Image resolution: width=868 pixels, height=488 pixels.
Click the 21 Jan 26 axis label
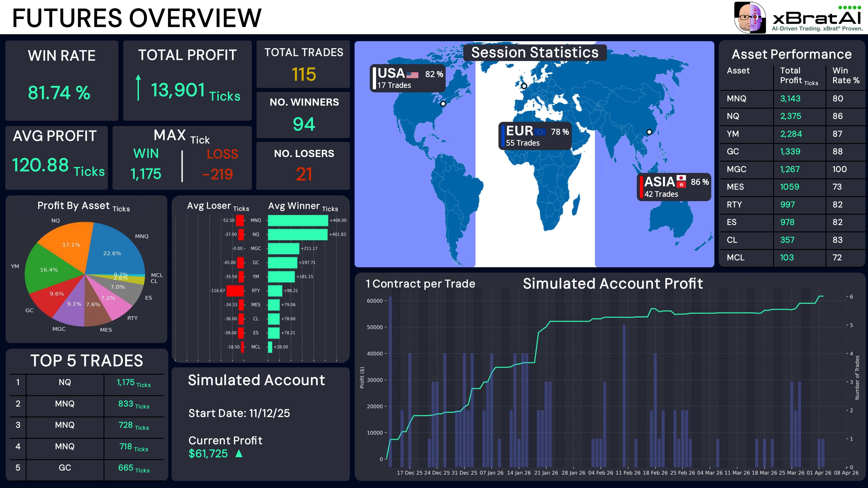click(x=546, y=473)
